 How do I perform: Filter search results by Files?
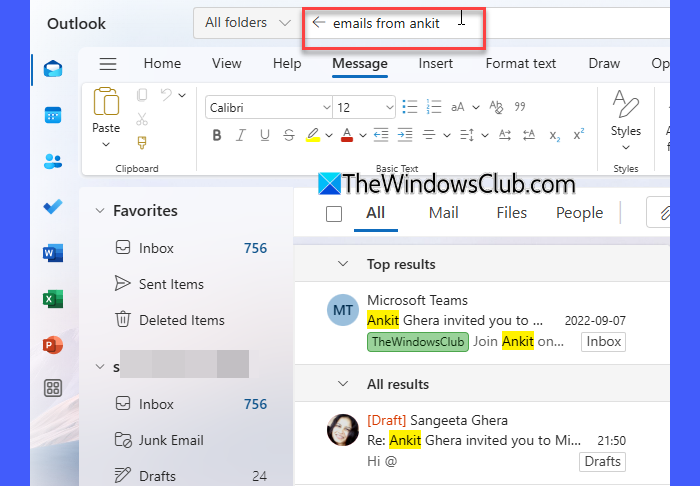coord(512,213)
